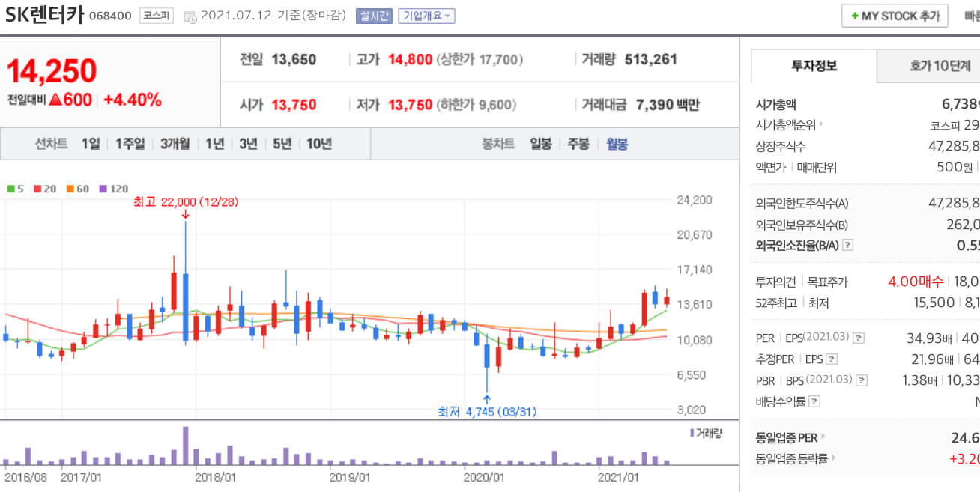
Task: Click the 코스피 market badge
Action: pyautogui.click(x=156, y=16)
